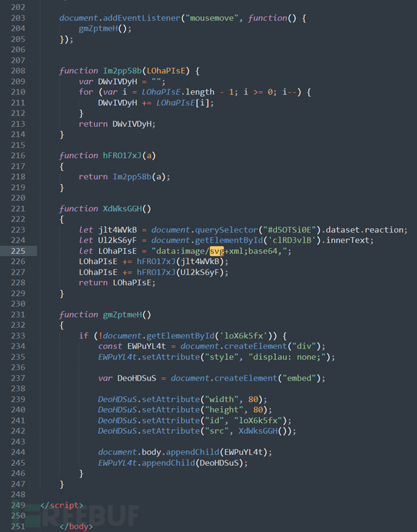
Task: Click "return LOhaPIsE;" on line 228
Action: (117, 283)
